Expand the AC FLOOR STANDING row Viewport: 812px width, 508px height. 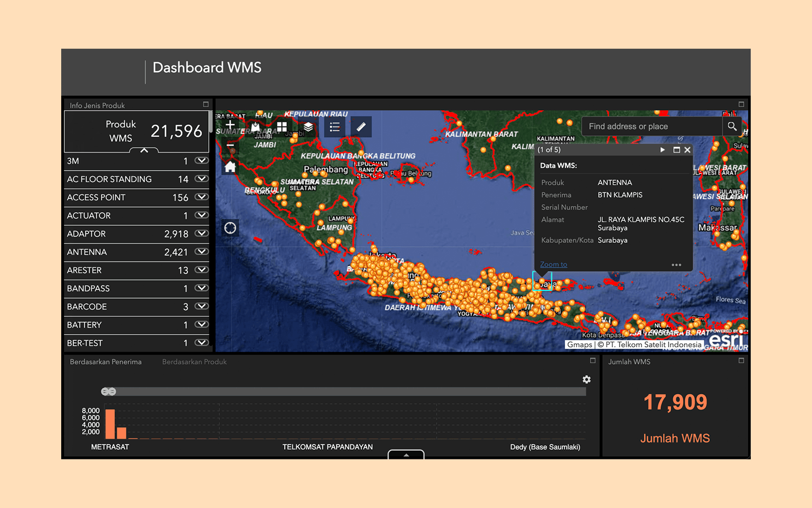(202, 179)
